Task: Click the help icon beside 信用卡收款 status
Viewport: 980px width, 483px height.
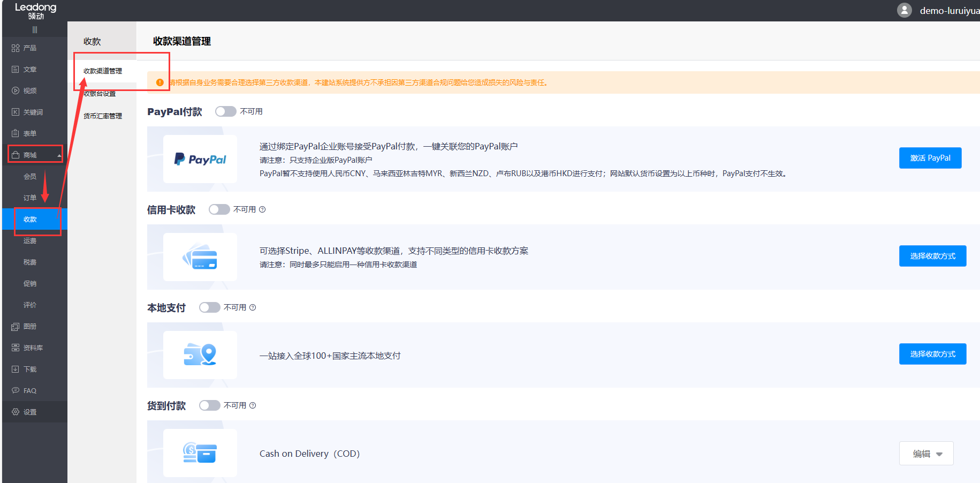Action: coord(262,210)
